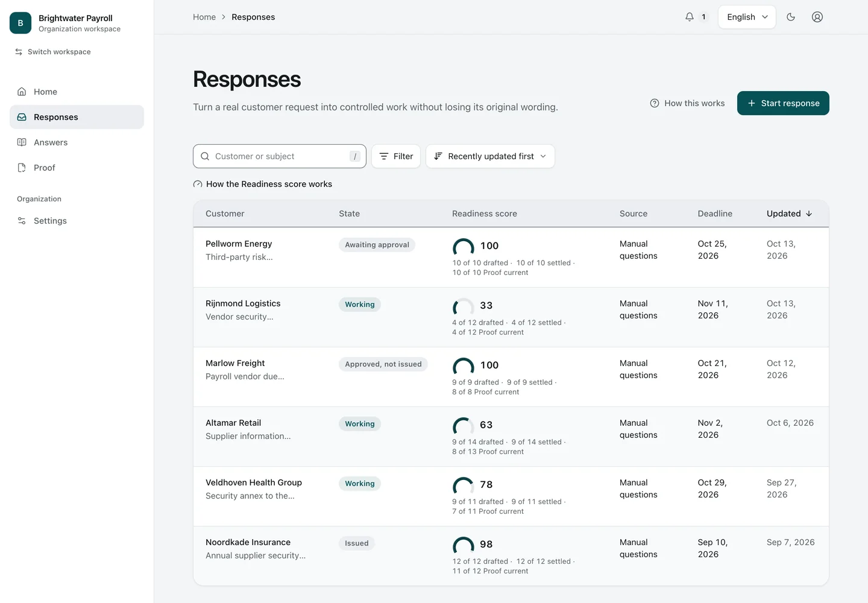The width and height of the screenshot is (868, 603).
Task: Click Switch workspace text
Action: 59,52
